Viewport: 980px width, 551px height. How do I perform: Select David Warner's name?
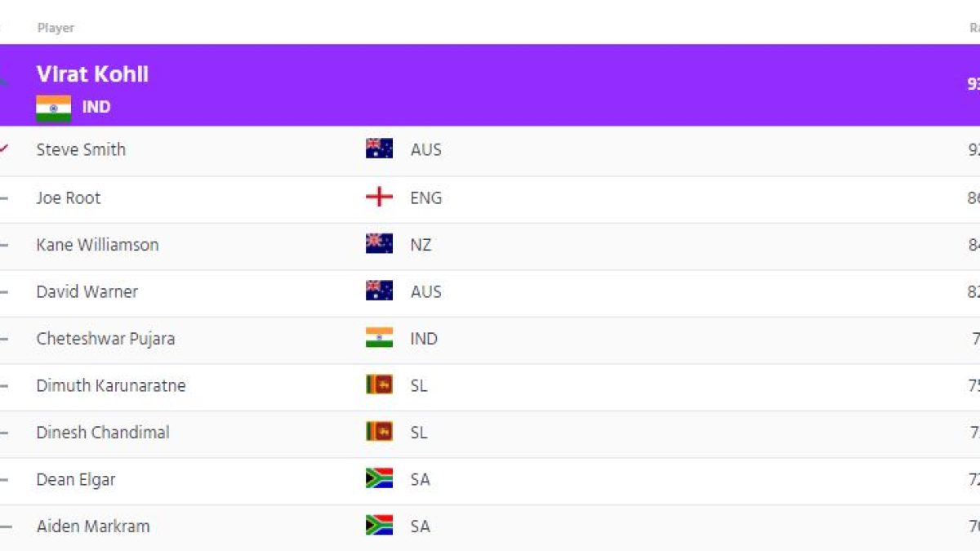pyautogui.click(x=87, y=291)
